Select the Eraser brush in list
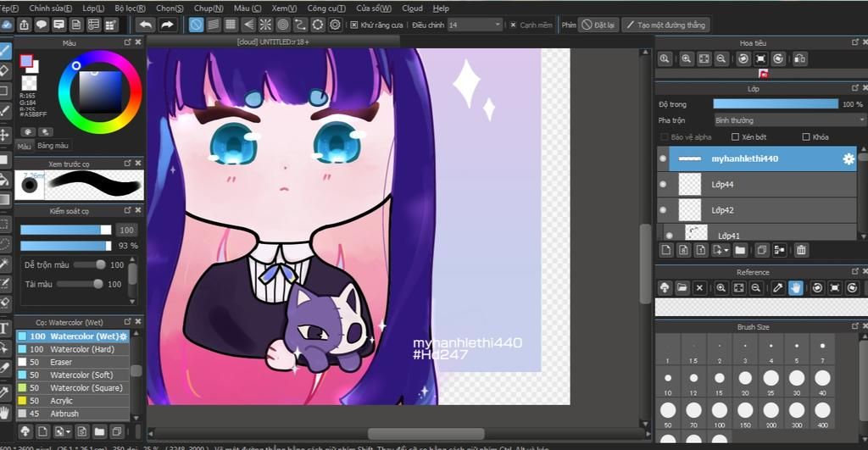This screenshot has height=450, width=868. click(73, 362)
